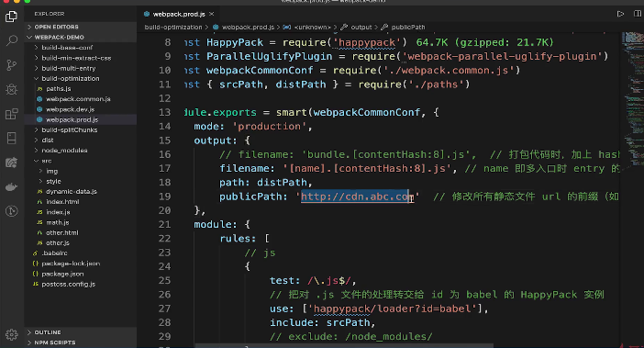This screenshot has width=644, height=348.
Task: Expand the OPEN EDITORS section
Action: [x=81, y=27]
